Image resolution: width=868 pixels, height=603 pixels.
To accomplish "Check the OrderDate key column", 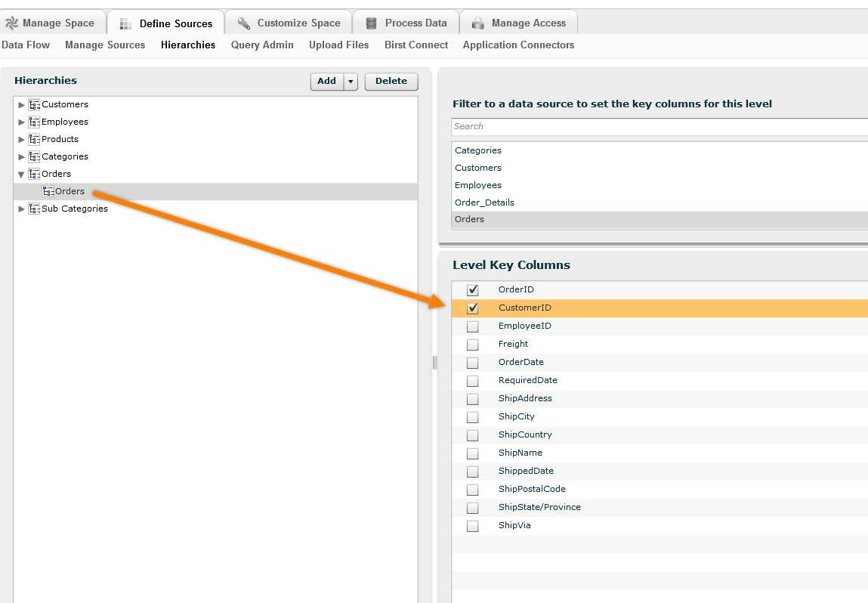I will (472, 363).
